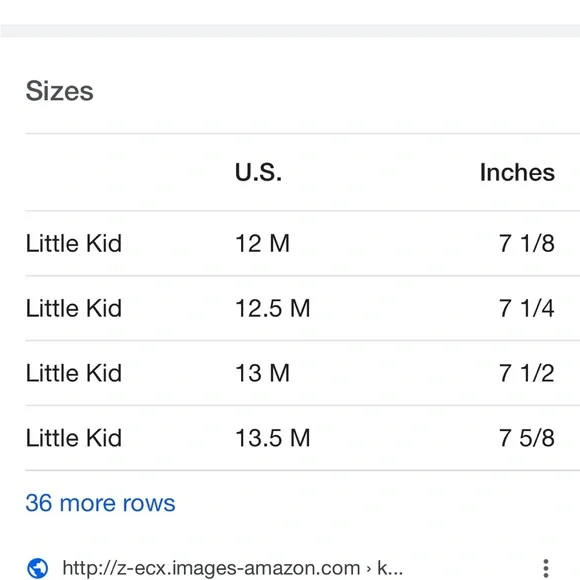Click the Inches column header
This screenshot has height=580, width=580.
517,172
